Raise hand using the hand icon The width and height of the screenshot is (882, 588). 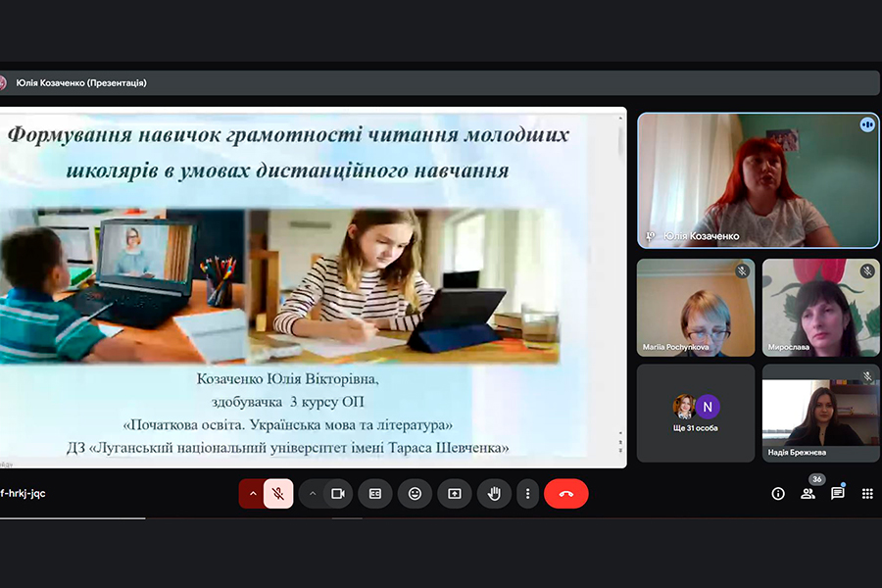point(494,494)
